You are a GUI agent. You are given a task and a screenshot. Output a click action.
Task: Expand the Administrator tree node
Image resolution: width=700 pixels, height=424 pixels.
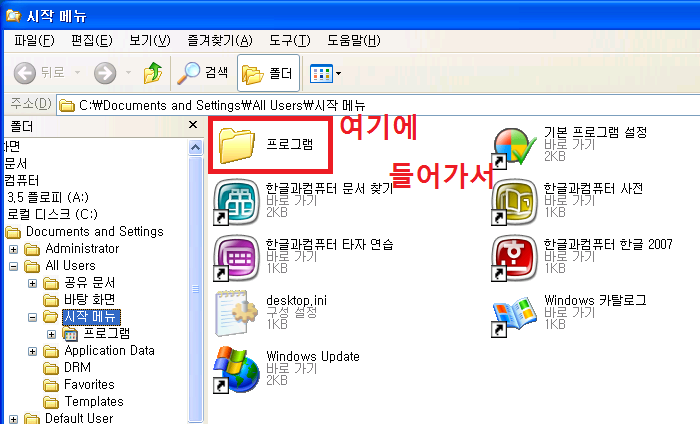tap(13, 249)
